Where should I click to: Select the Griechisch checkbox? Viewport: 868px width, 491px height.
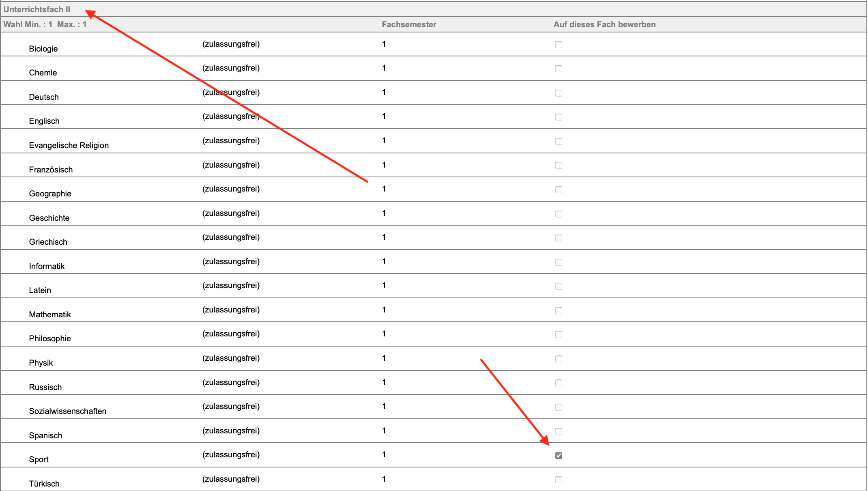pos(559,238)
